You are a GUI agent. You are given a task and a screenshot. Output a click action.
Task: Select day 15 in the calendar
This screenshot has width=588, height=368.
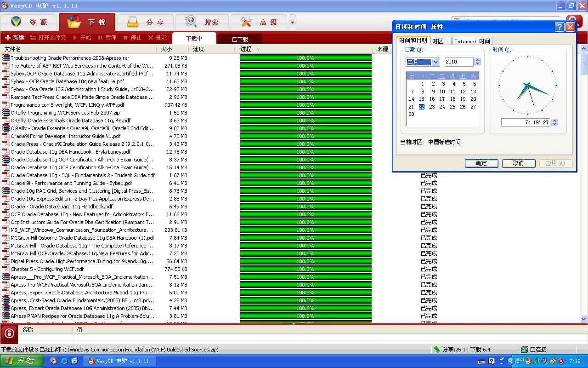421,99
